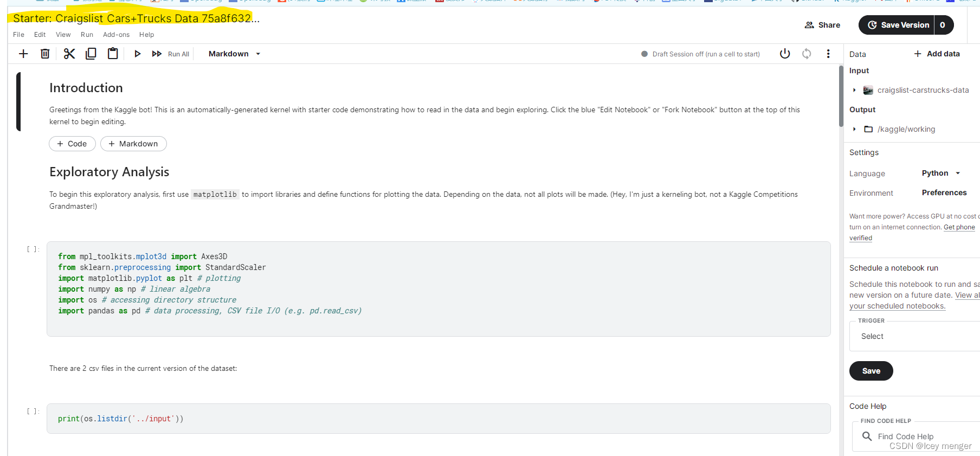
Task: Insert a new Code cell below Introduction
Action: point(72,144)
